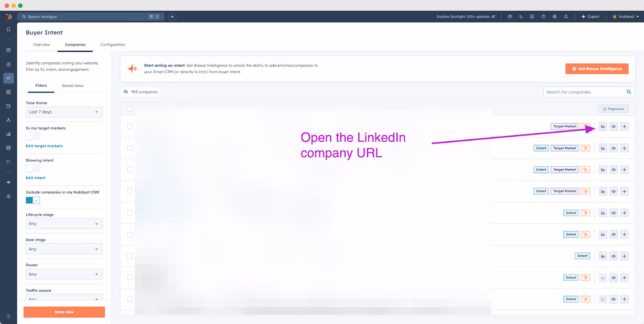The height and width of the screenshot is (324, 644).
Task: Select the Filters tab
Action: pos(41,86)
